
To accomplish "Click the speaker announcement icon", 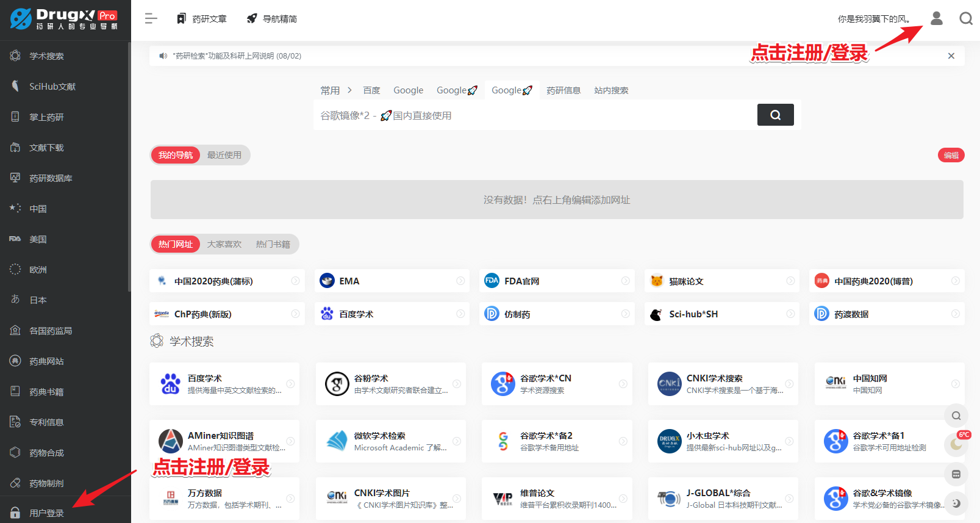I will pos(163,56).
